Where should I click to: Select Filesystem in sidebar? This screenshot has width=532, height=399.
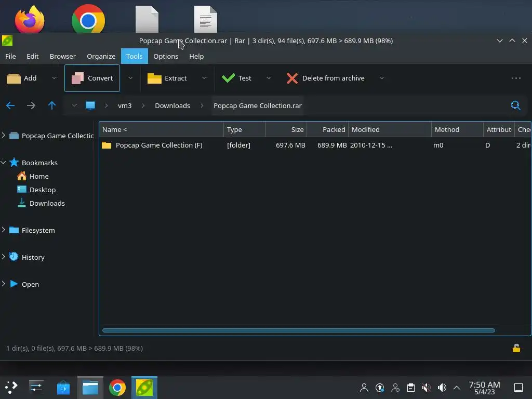(x=32, y=230)
